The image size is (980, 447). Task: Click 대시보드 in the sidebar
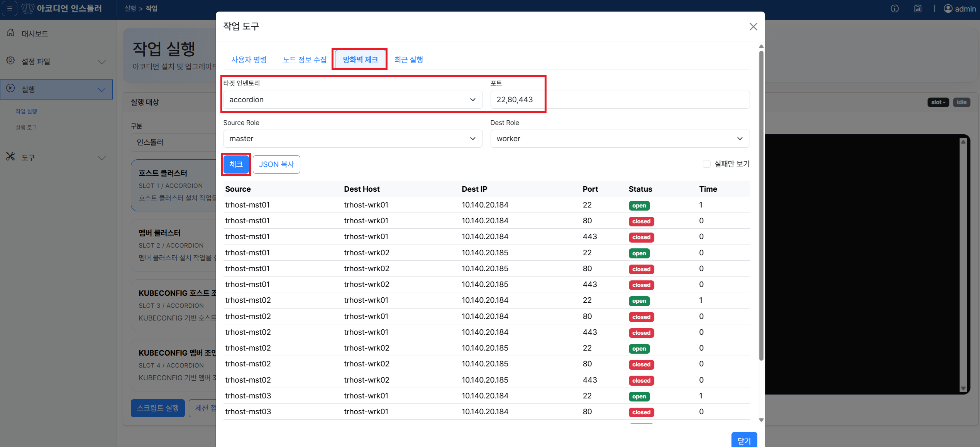35,34
